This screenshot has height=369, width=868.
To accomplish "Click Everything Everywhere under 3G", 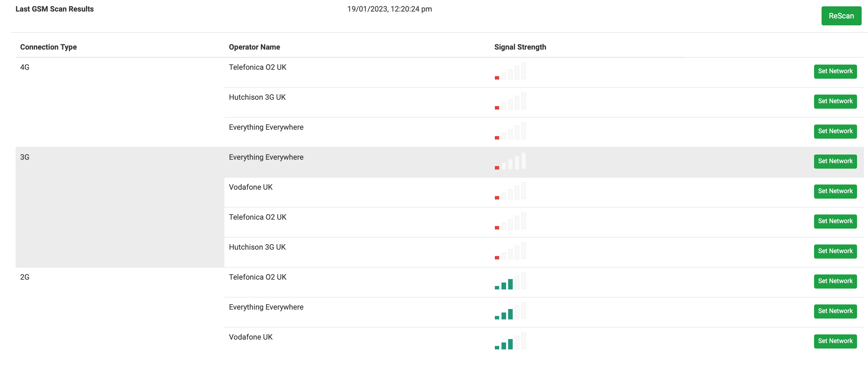I will pyautogui.click(x=266, y=157).
